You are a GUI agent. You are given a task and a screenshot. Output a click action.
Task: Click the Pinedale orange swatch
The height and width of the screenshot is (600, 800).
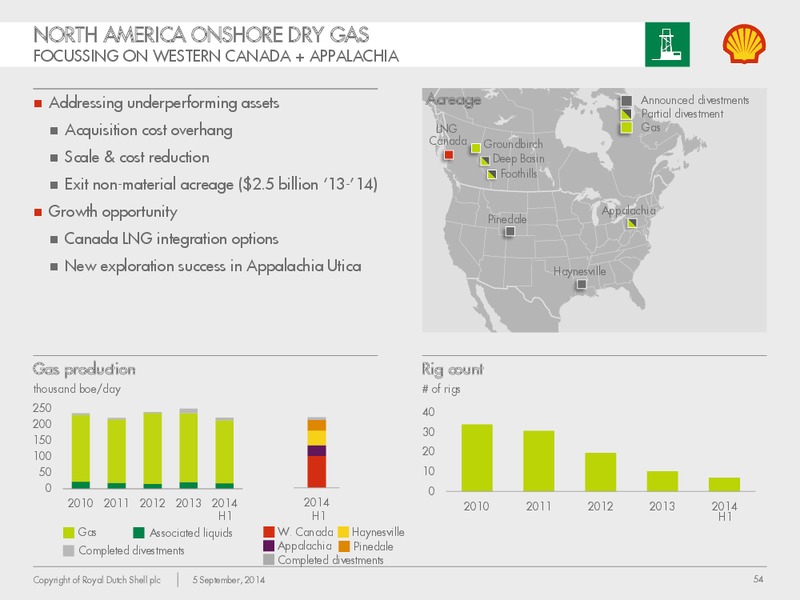click(344, 546)
